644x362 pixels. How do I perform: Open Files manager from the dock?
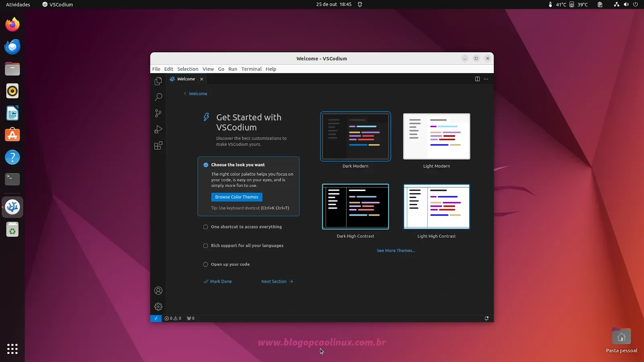12,69
